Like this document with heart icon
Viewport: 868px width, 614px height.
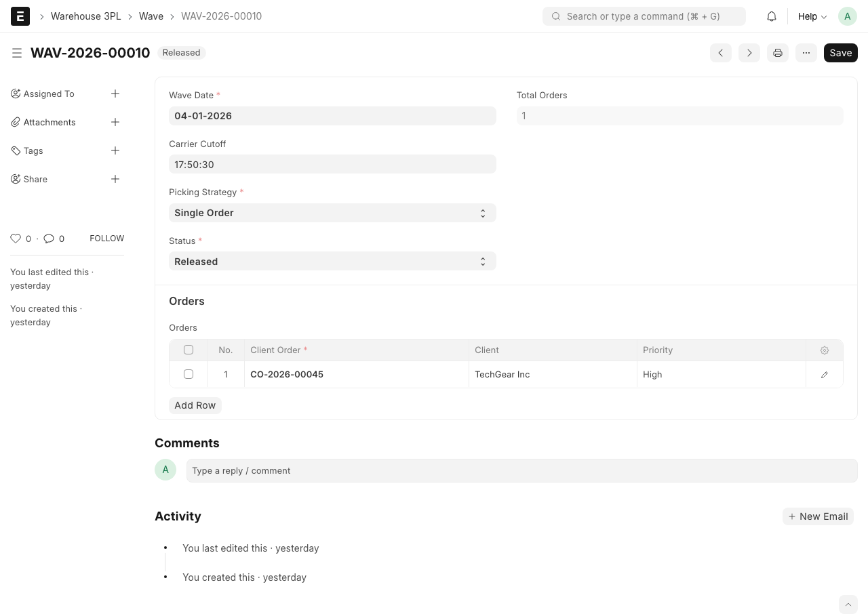coord(16,239)
